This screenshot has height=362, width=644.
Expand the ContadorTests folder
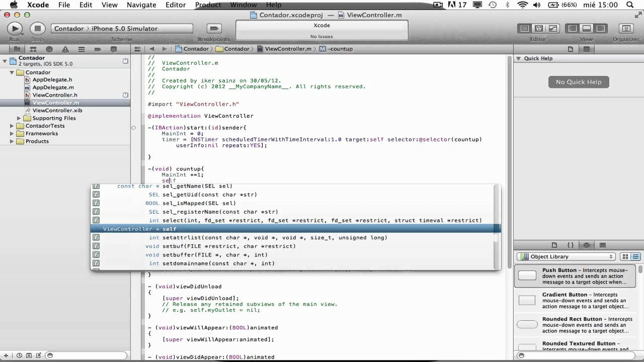point(12,126)
